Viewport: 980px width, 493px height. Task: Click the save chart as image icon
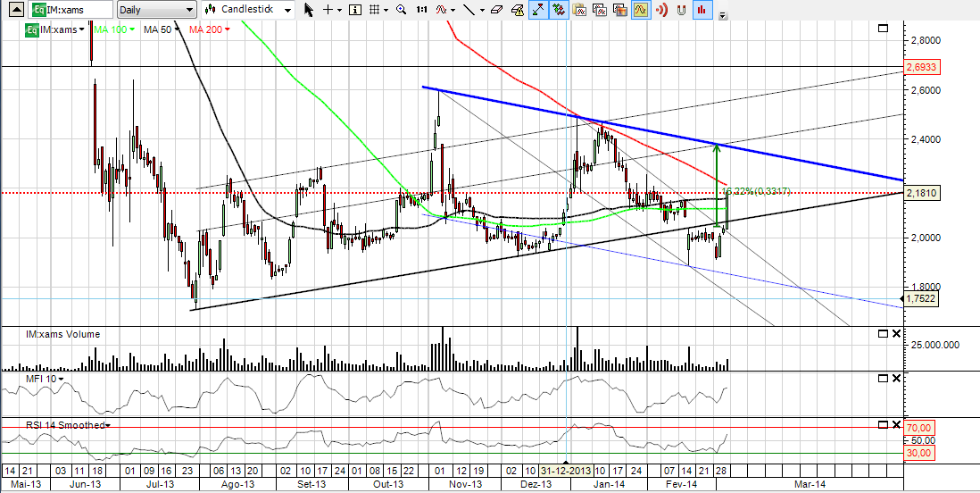pos(620,10)
